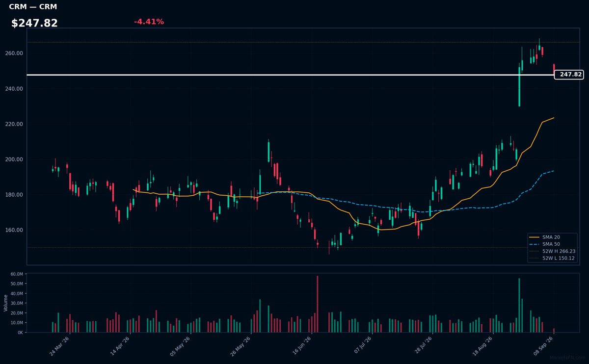Click the tallest red volume bar in June
The image size is (589, 364).
(318, 304)
